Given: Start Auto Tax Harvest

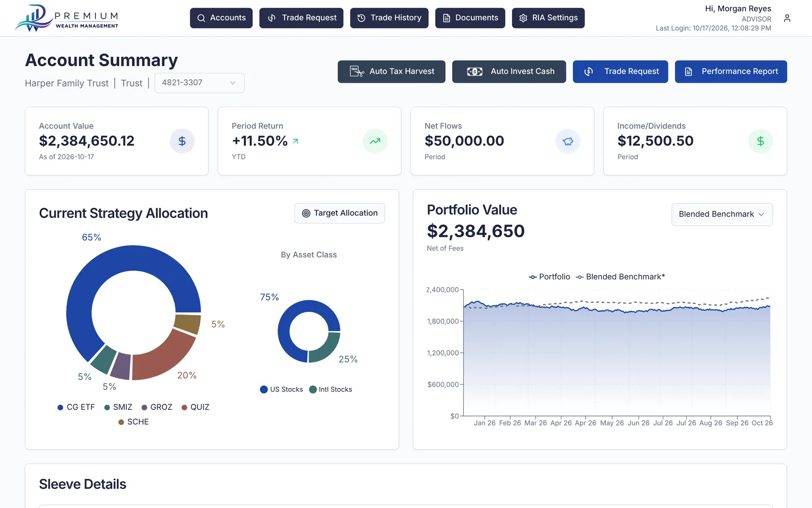Looking at the screenshot, I should pos(391,72).
